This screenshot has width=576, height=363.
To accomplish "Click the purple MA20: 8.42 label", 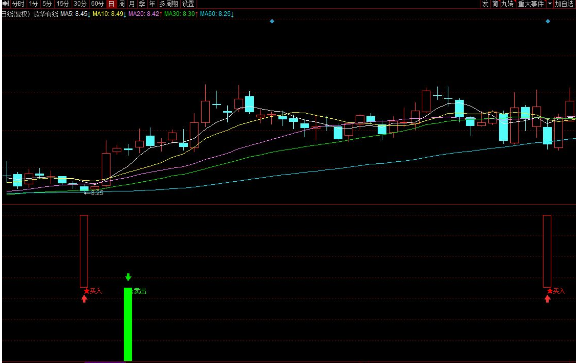I will tap(144, 14).
